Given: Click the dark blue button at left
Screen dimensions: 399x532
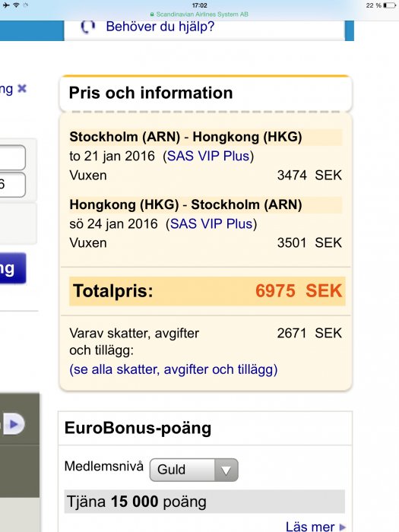Looking at the screenshot, I should pos(13,268).
